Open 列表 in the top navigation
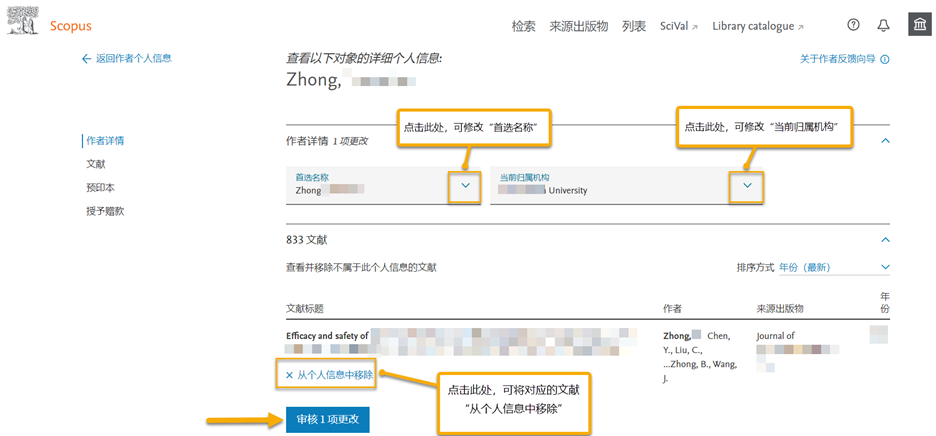 point(634,26)
